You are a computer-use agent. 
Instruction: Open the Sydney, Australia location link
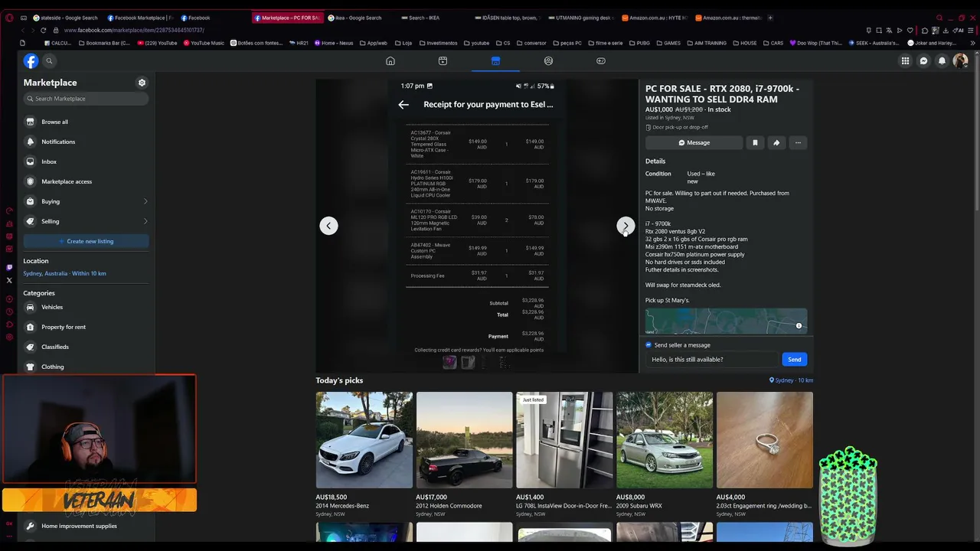point(64,273)
